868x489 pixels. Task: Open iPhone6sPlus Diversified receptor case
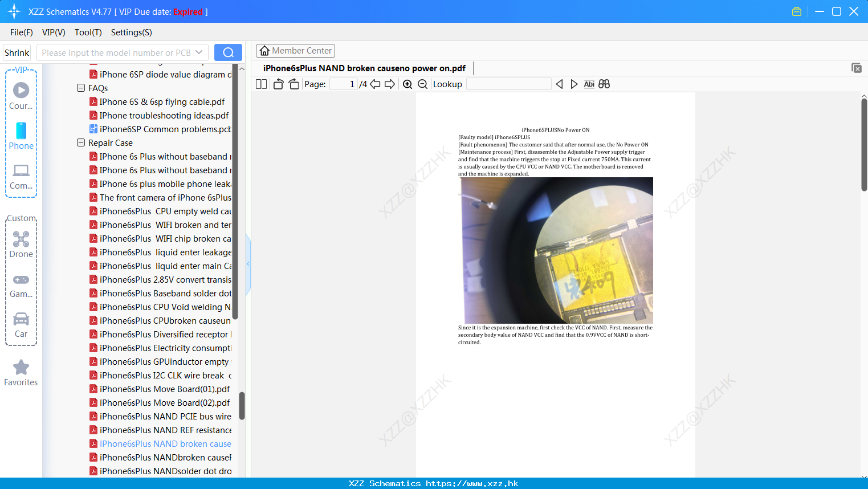pyautogui.click(x=165, y=334)
